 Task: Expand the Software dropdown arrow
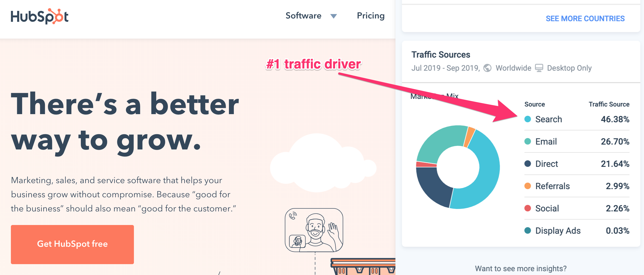point(333,16)
